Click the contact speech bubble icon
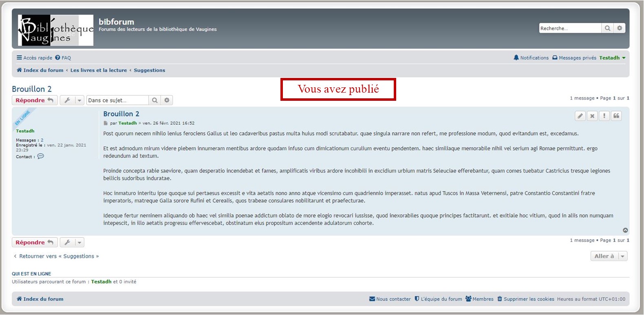644x315 pixels. 40,156
